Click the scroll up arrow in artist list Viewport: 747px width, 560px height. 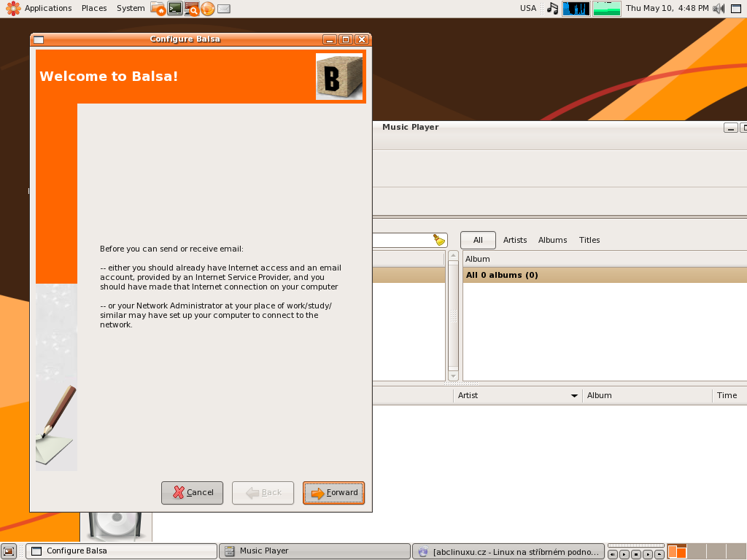click(454, 256)
